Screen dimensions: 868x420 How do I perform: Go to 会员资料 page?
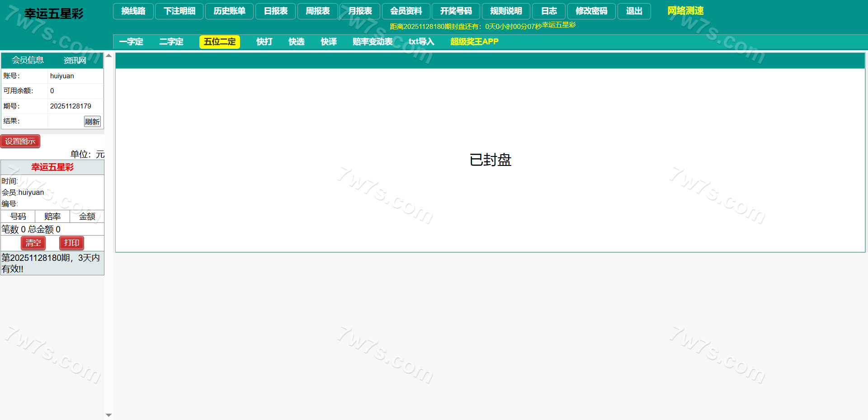(x=406, y=11)
